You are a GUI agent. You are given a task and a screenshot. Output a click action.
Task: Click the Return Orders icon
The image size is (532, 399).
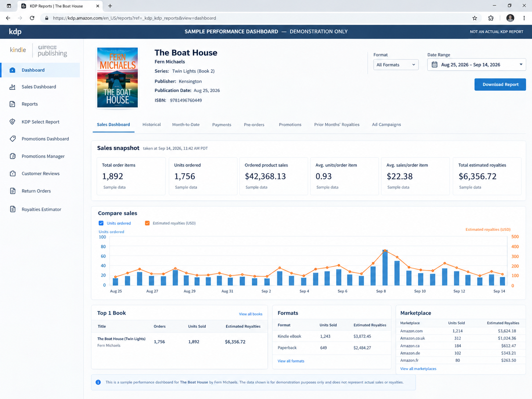pos(12,191)
